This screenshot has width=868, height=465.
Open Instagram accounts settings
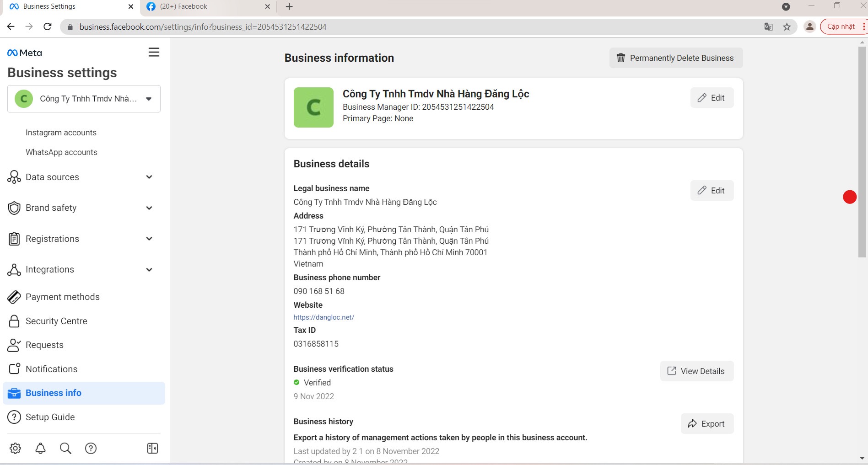tap(61, 133)
